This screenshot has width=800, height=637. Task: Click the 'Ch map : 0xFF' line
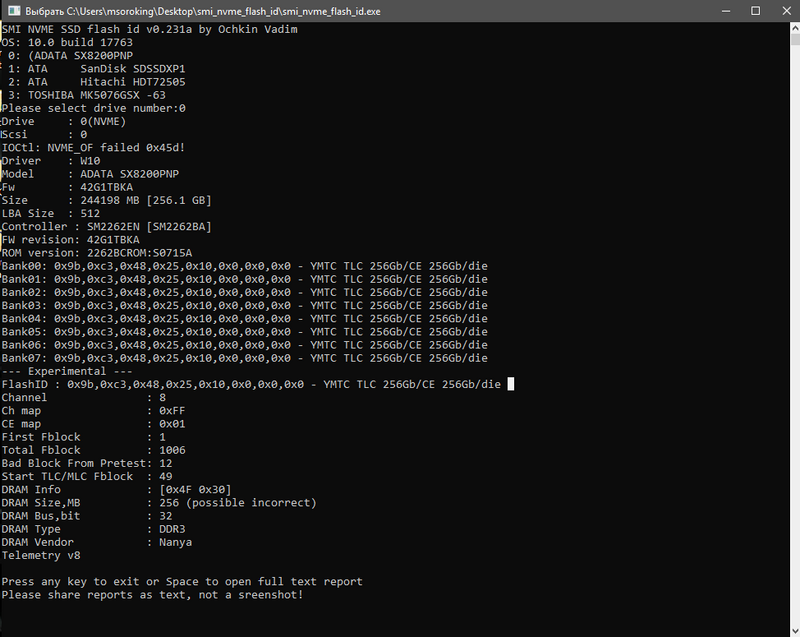tap(93, 411)
